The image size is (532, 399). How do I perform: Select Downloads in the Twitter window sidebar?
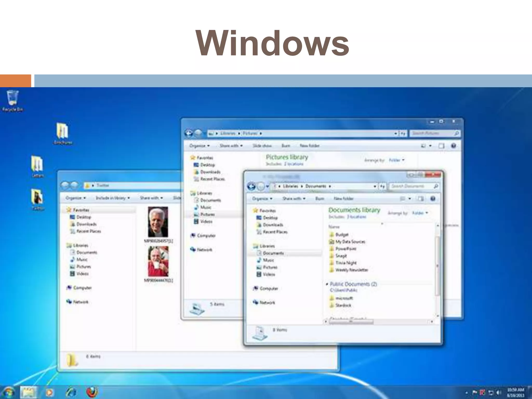84,224
